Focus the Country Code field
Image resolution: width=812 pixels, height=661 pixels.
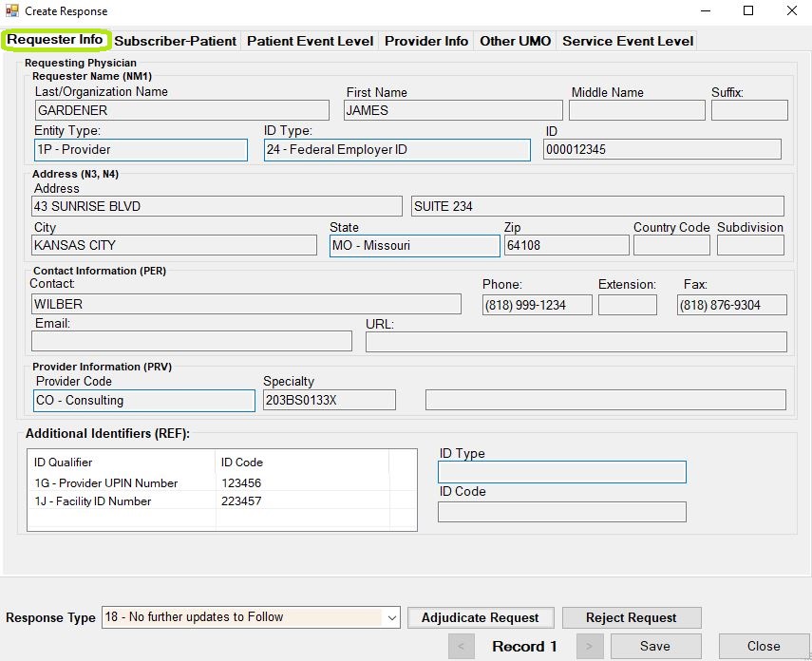click(x=671, y=245)
